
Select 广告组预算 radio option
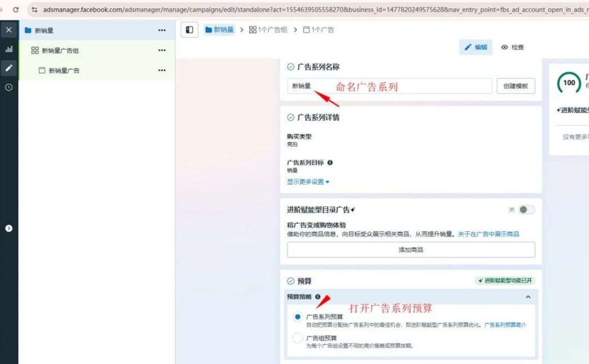coord(297,338)
